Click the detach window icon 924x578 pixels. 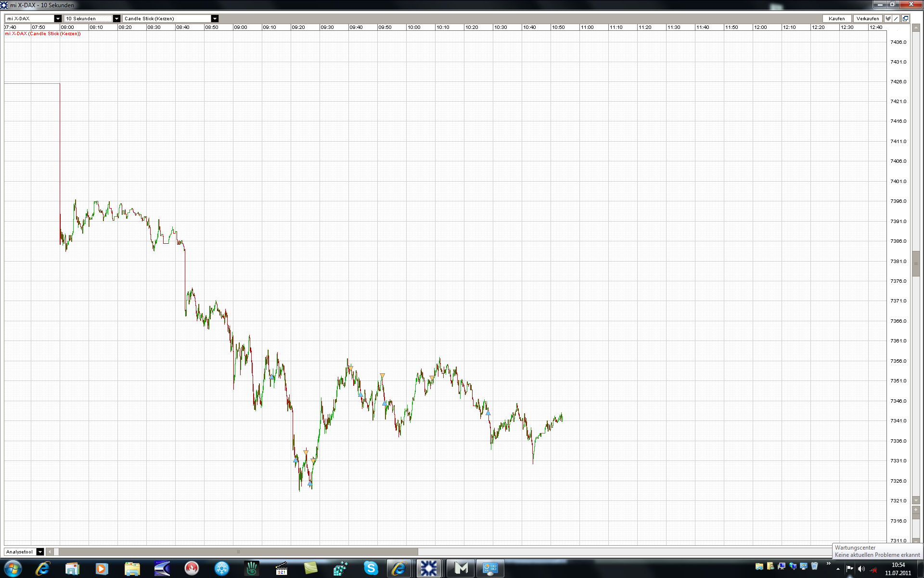[x=905, y=19]
